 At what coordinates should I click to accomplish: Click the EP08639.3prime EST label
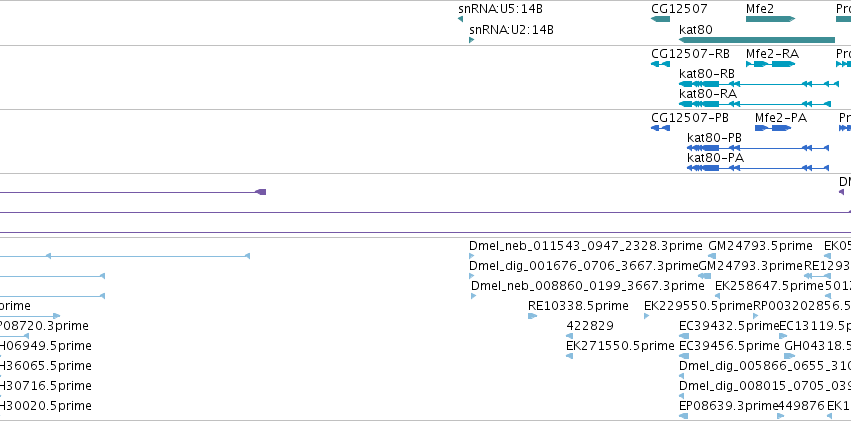(729, 406)
